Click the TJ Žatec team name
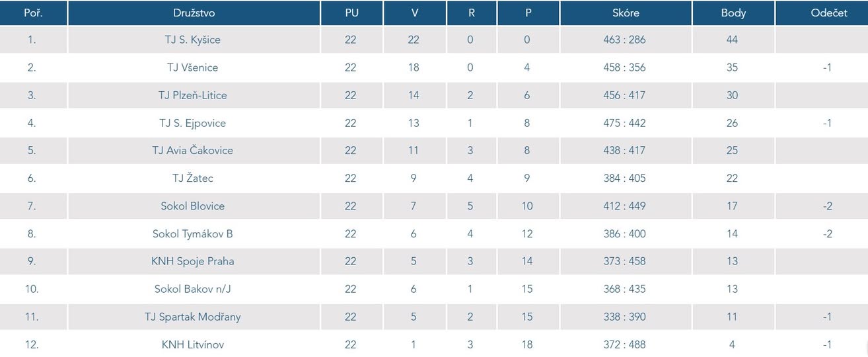The width and height of the screenshot is (868, 357). 193,178
